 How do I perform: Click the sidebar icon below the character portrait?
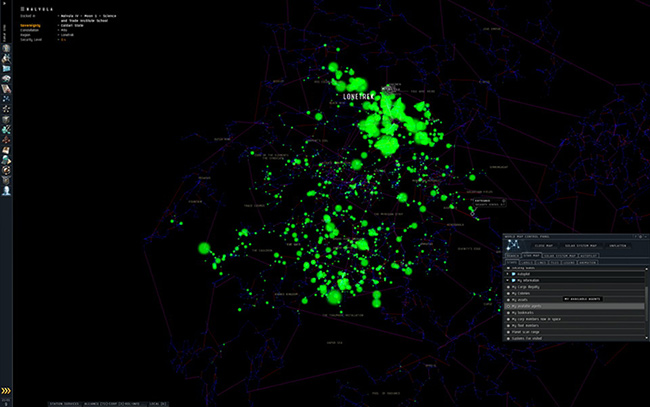coord(6,58)
